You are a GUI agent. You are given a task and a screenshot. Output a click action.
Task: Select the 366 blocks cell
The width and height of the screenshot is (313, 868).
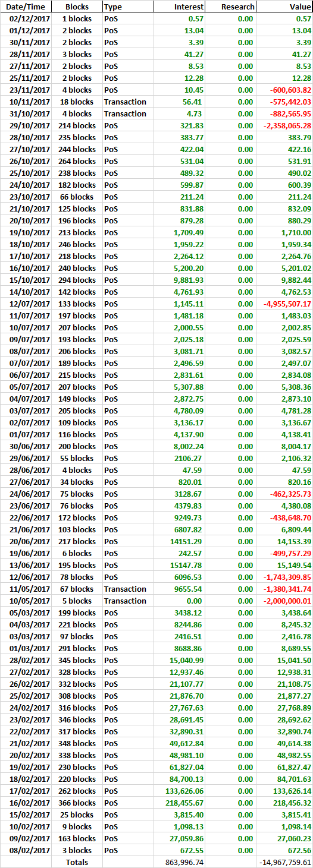(x=77, y=803)
